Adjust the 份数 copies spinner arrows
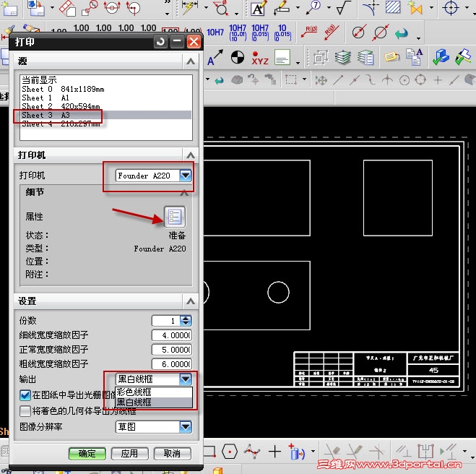Viewport: 476px width, 474px height. [x=186, y=321]
